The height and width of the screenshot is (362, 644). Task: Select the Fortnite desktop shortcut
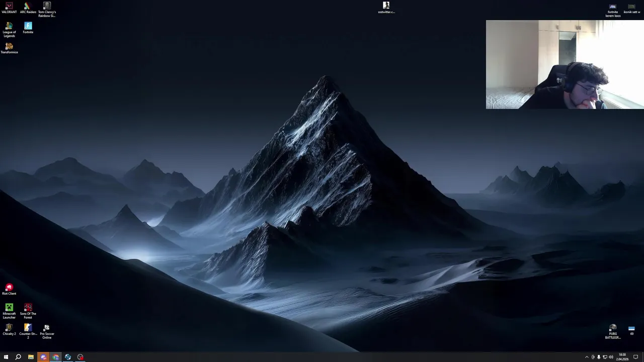coord(28,28)
